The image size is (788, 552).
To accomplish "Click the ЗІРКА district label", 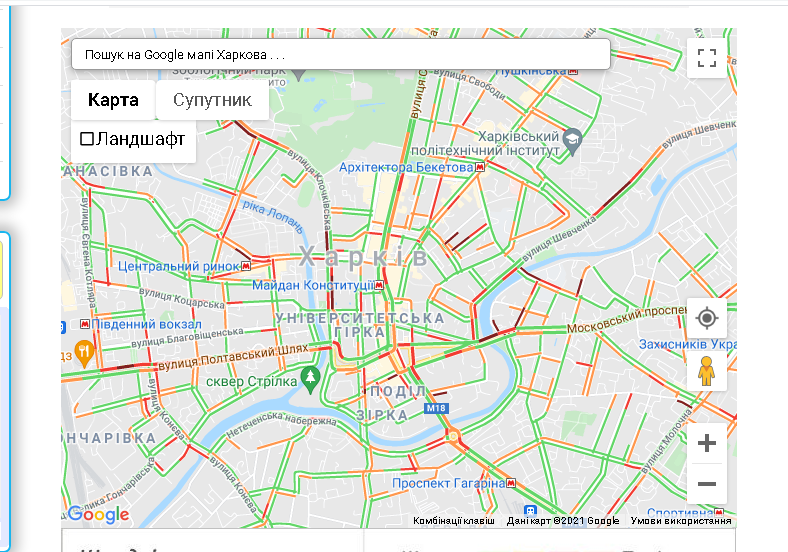I will (x=382, y=415).
